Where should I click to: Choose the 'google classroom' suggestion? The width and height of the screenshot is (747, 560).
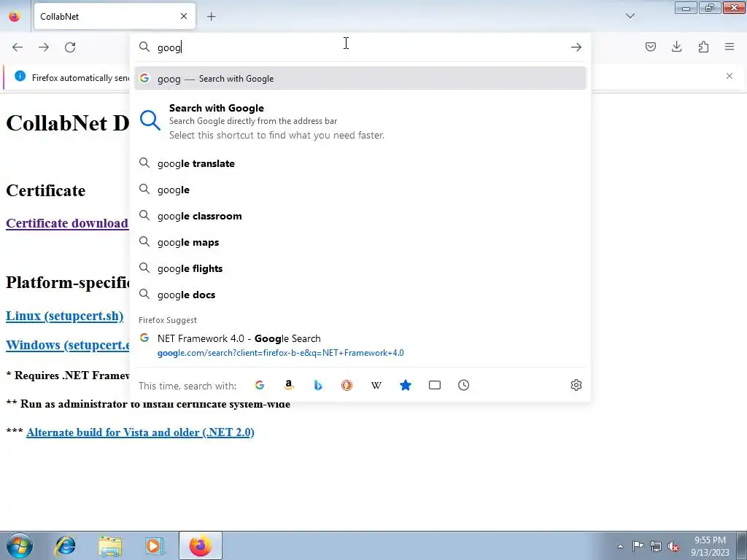[360, 216]
